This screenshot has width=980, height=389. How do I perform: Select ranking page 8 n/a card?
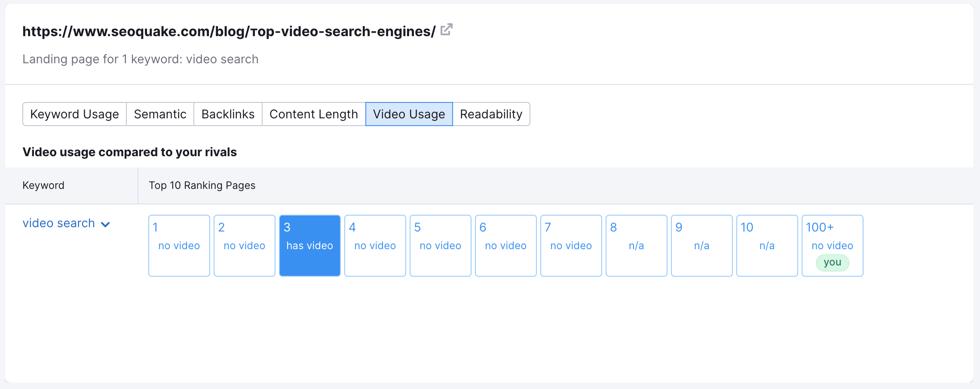(x=637, y=245)
